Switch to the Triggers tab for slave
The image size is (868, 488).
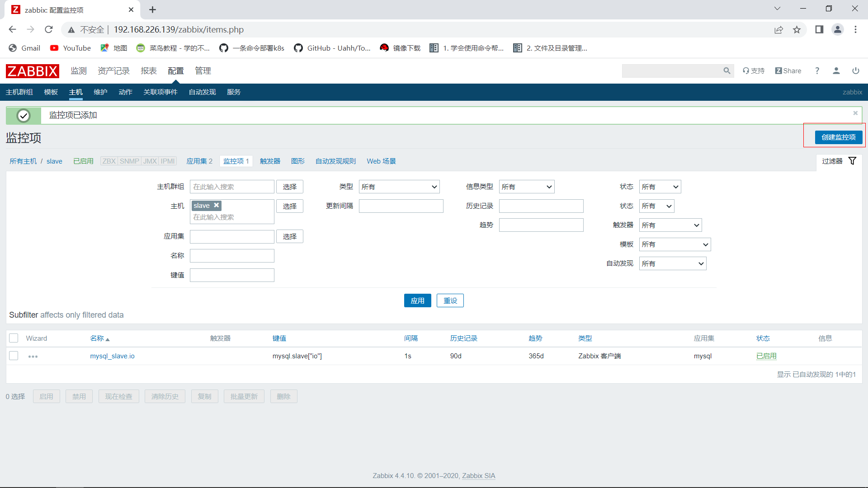pyautogui.click(x=270, y=161)
